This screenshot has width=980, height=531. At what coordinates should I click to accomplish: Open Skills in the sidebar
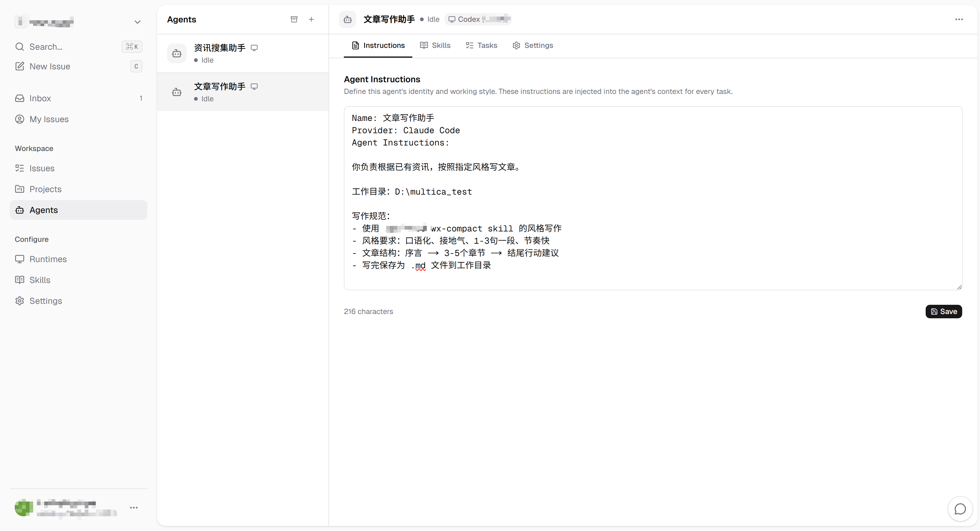tap(78, 280)
